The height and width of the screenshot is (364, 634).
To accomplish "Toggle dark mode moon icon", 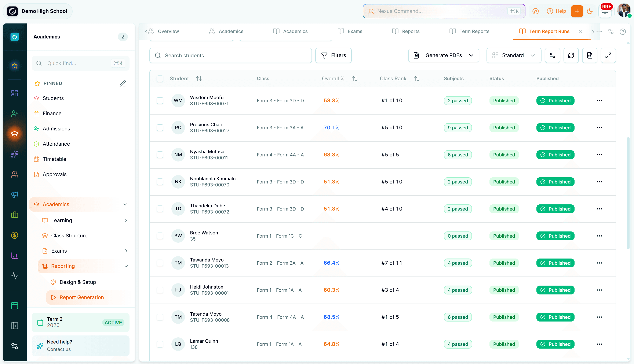I will tap(590, 11).
